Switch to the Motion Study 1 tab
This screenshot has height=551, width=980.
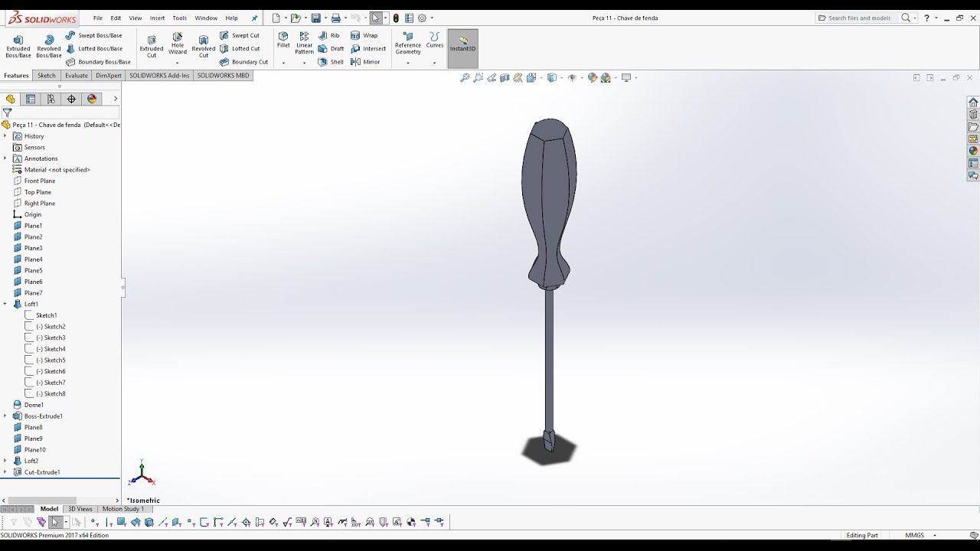tap(123, 509)
